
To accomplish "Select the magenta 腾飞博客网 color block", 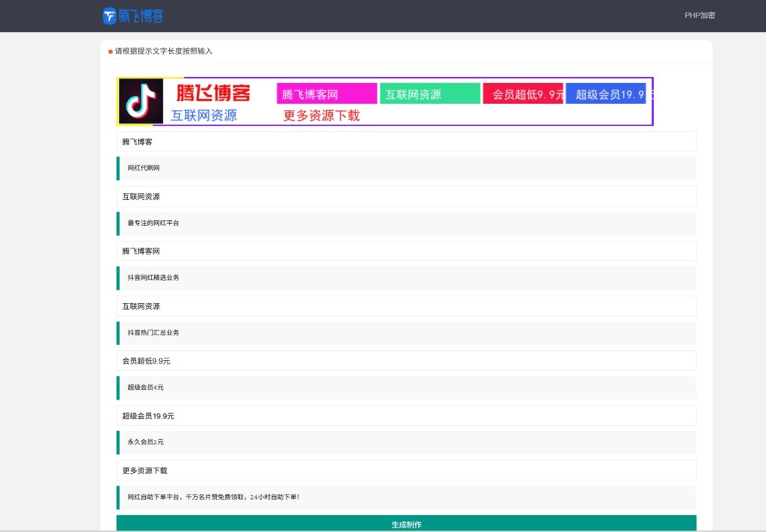I will point(325,92).
